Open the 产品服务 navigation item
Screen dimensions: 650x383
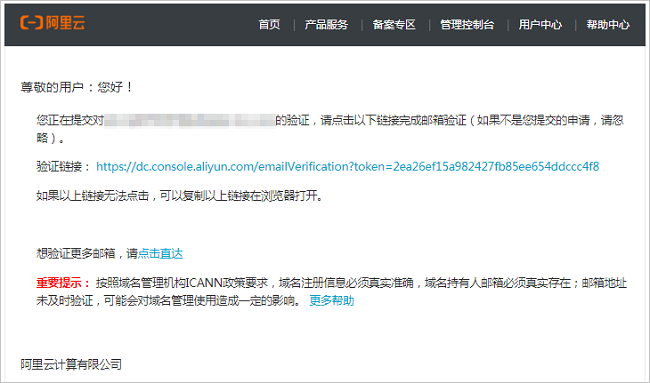coord(326,24)
